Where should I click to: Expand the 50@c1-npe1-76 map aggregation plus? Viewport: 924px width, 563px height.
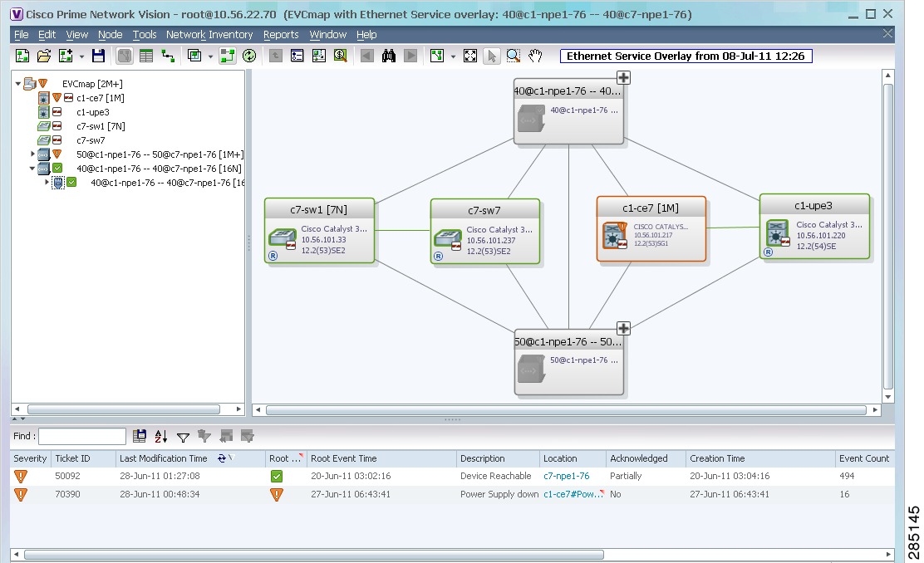[x=623, y=328]
